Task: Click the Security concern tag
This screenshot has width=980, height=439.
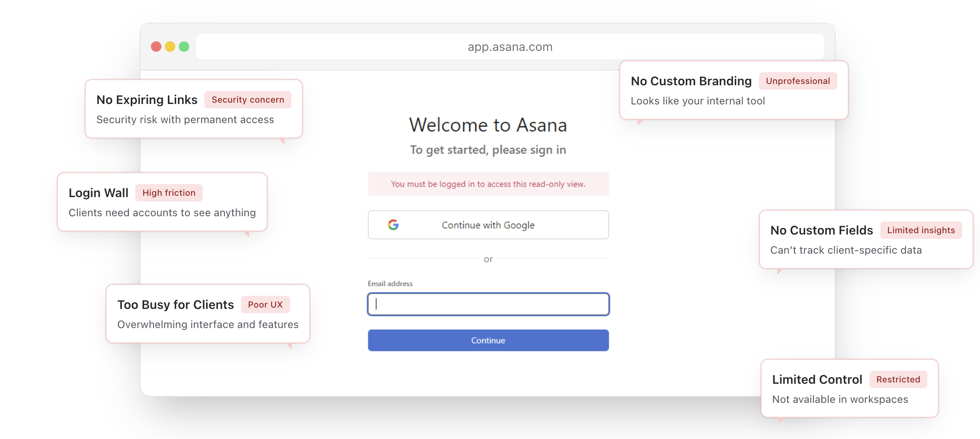Action: click(248, 100)
